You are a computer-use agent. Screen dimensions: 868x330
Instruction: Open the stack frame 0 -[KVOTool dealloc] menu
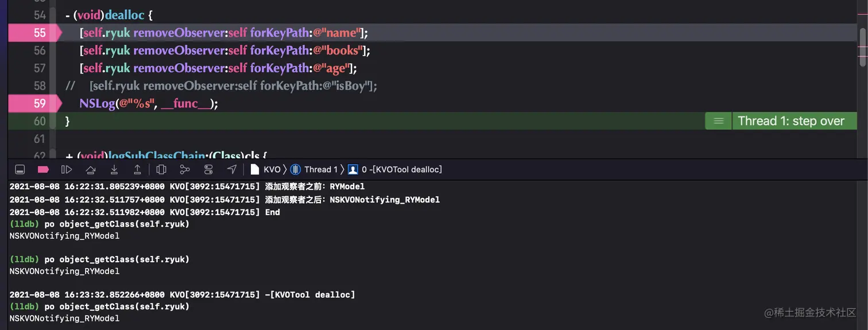pos(396,169)
